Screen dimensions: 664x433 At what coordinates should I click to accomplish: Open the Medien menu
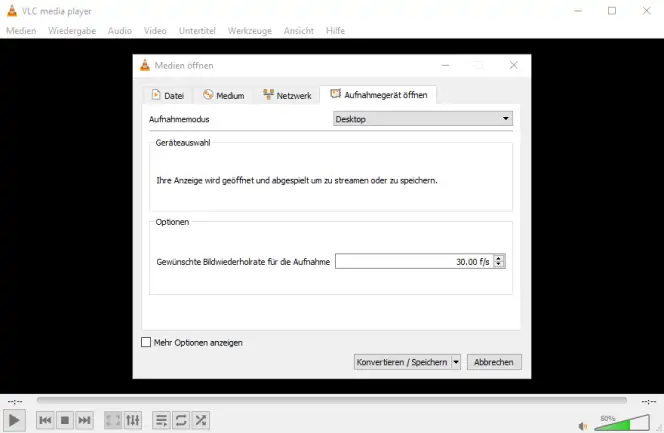click(21, 30)
